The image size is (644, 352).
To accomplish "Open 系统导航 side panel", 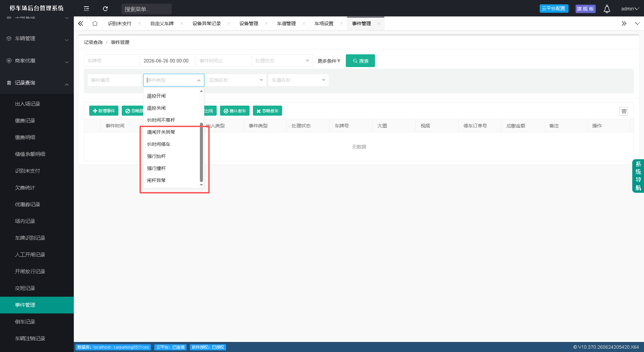I will click(x=638, y=176).
